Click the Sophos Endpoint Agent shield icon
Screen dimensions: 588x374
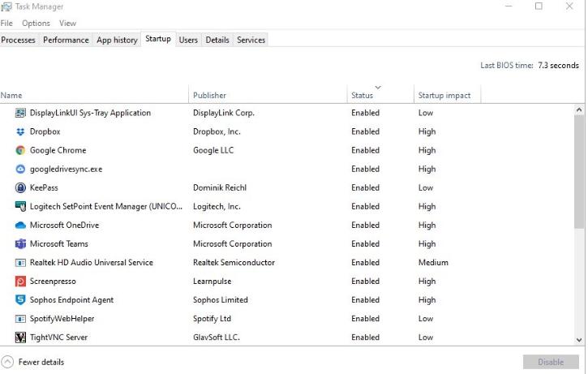tap(20, 299)
